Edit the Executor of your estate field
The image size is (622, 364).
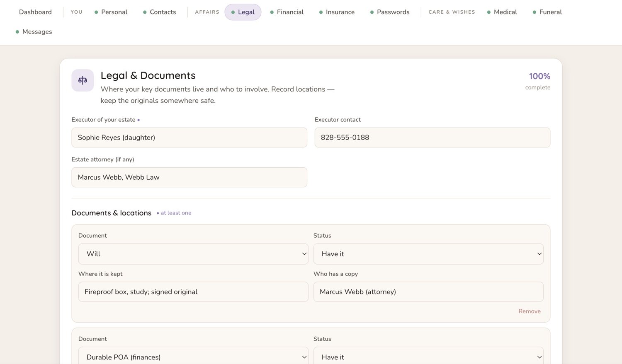pos(189,137)
